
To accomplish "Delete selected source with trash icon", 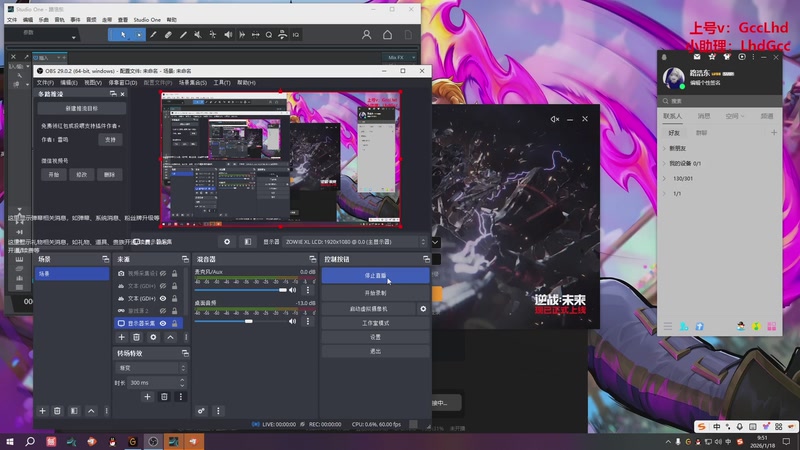I will (x=138, y=338).
